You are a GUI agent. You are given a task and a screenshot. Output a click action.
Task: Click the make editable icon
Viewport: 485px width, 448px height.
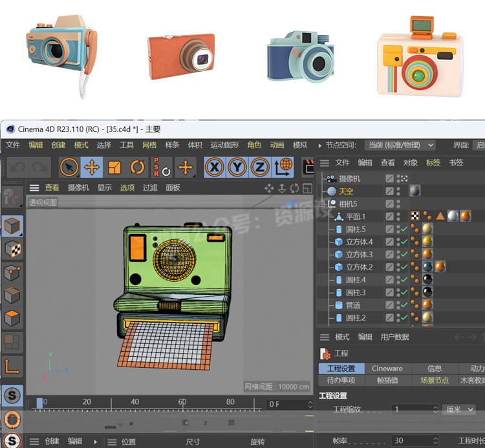point(12,197)
